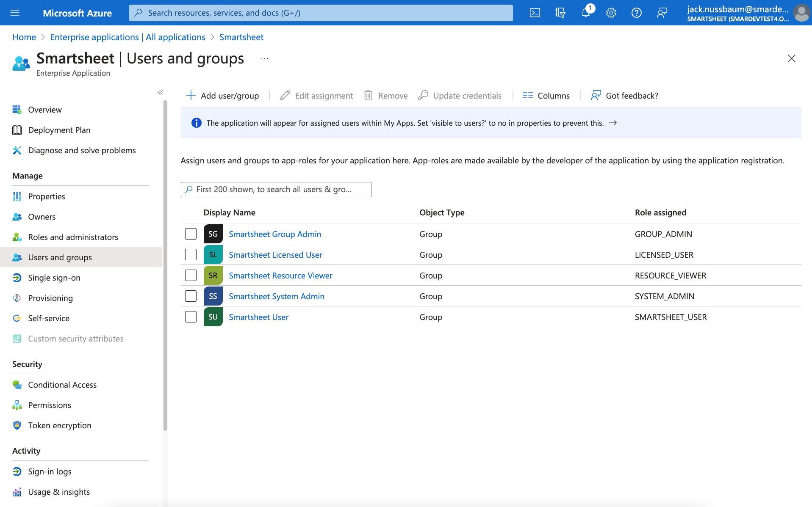Open the Columns chooser
This screenshot has width=812, height=507.
[x=546, y=96]
